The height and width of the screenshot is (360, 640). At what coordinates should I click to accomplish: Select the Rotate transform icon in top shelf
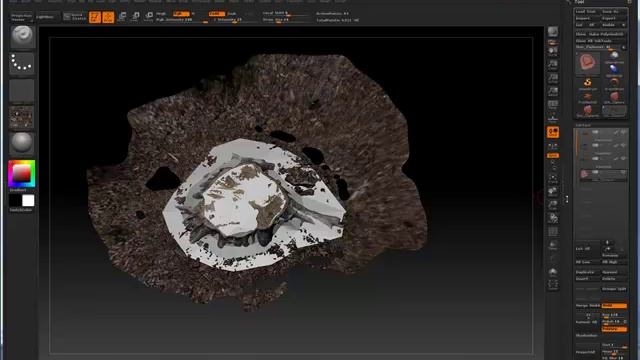coord(149,17)
